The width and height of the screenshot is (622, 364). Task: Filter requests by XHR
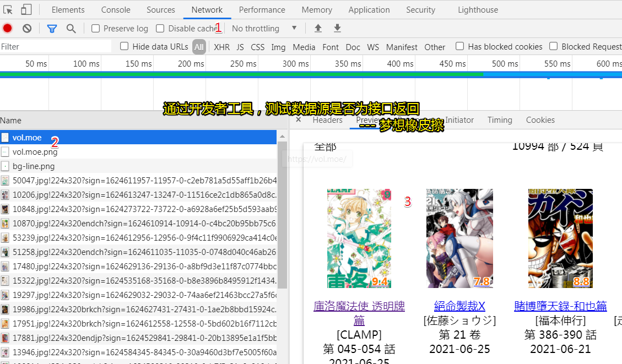[x=221, y=47]
